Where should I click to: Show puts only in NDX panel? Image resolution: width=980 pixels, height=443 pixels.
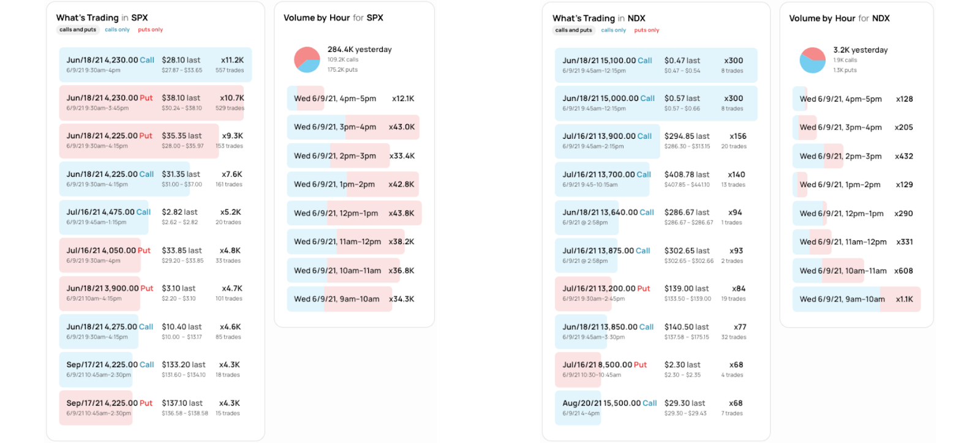[646, 30]
